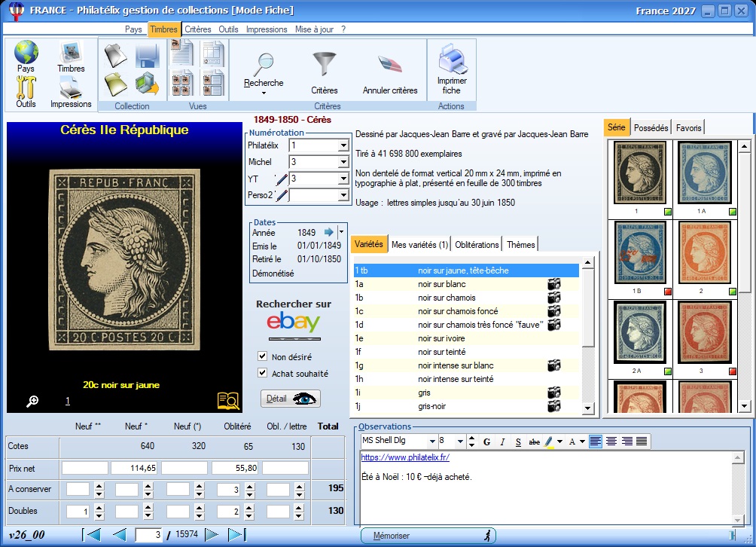Open the Timbres stamp icon

click(71, 52)
